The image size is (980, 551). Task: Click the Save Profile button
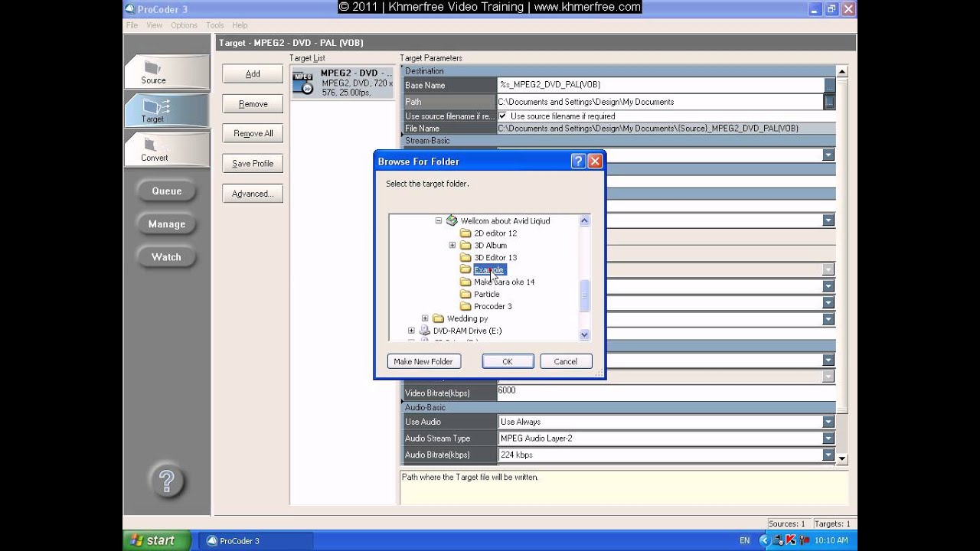coord(253,163)
